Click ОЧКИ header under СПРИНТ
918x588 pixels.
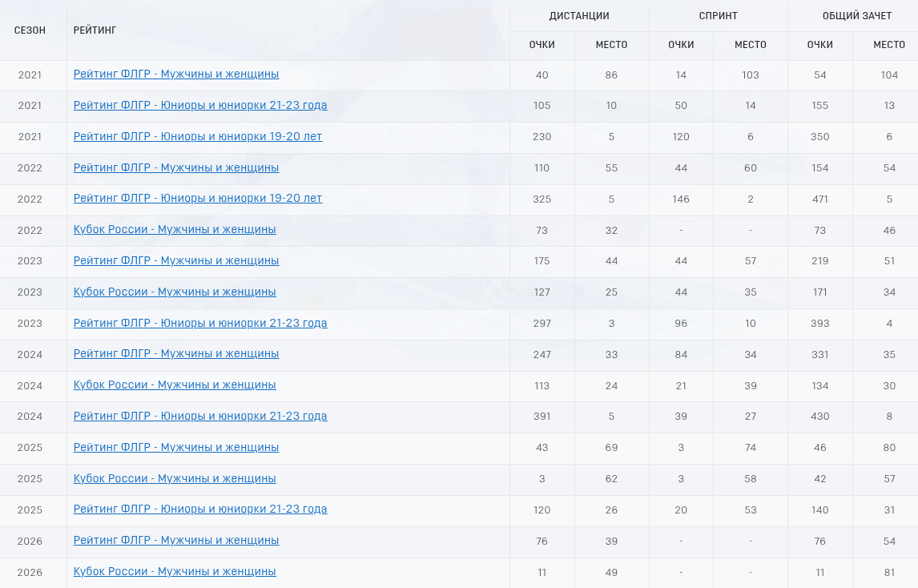click(x=681, y=45)
